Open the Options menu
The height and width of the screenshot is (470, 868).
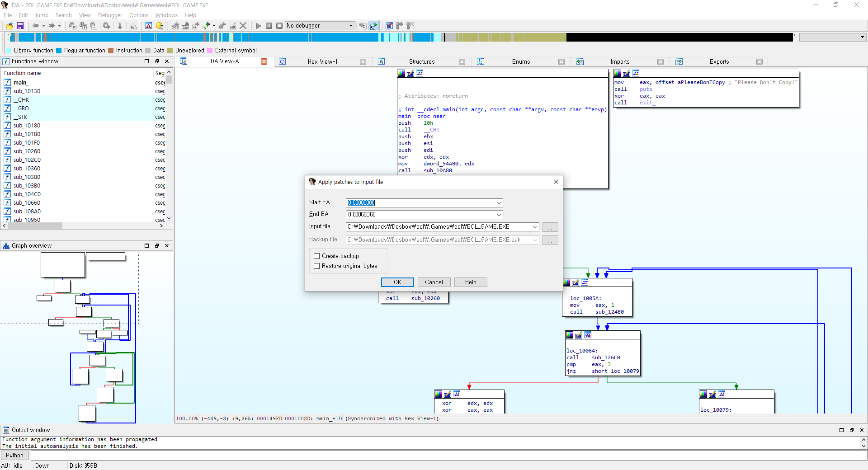(x=139, y=15)
